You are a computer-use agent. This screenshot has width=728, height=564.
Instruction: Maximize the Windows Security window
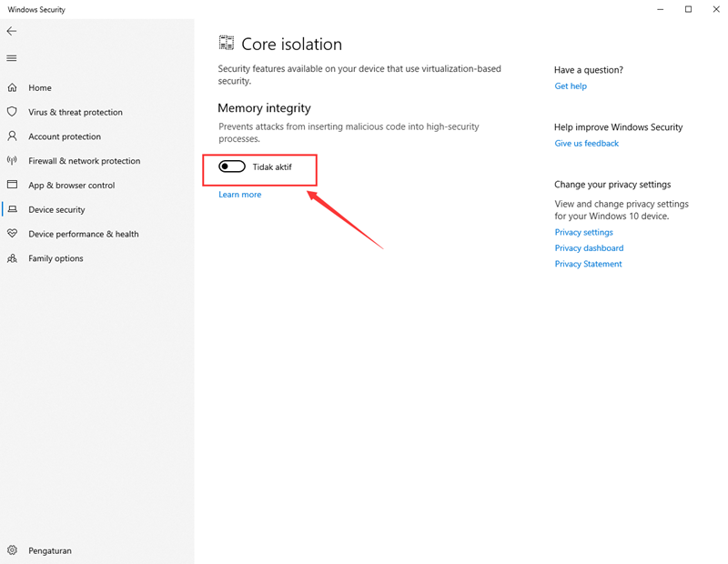pyautogui.click(x=688, y=9)
